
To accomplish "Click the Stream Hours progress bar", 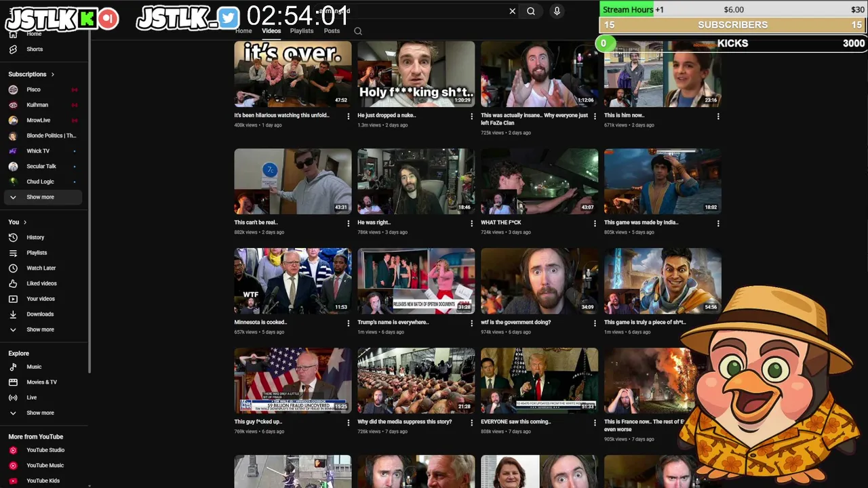I will [x=733, y=9].
